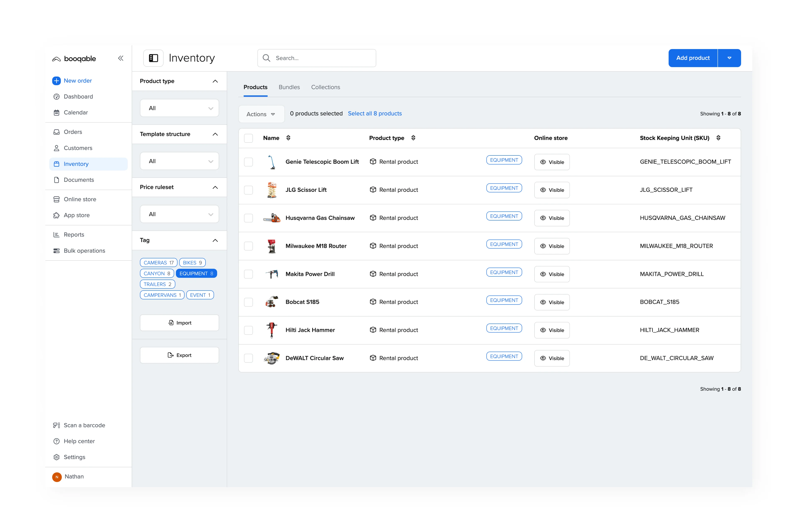Click the Nathan user avatar

point(57,477)
